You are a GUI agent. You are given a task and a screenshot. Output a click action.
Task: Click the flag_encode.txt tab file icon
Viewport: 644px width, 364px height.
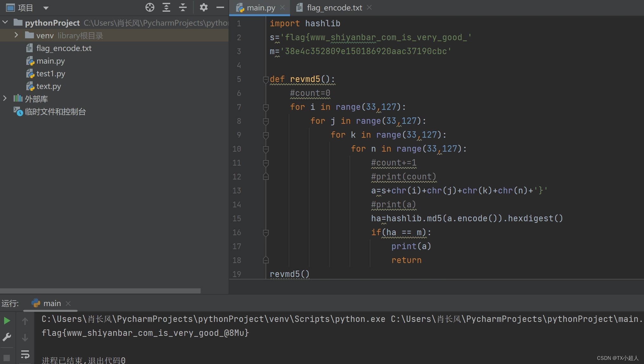pyautogui.click(x=299, y=8)
